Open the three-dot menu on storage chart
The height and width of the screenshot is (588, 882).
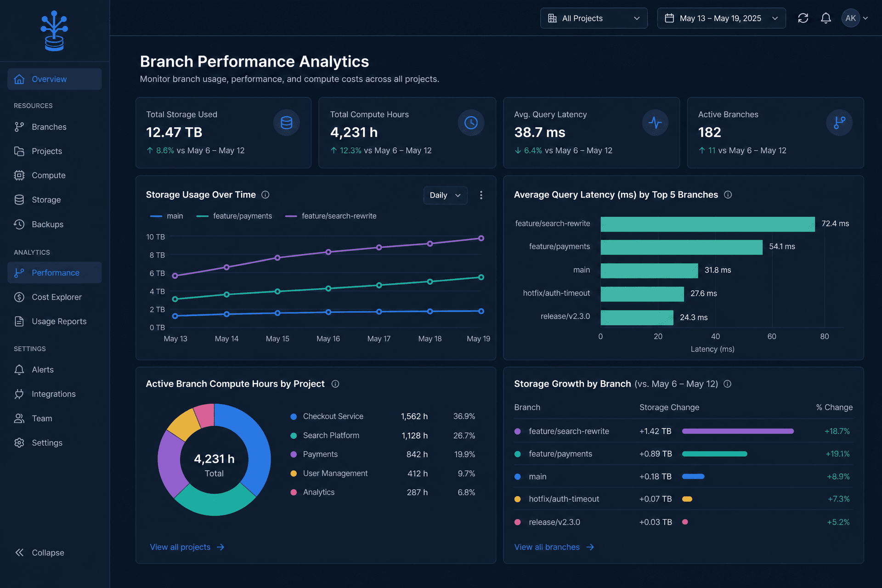[481, 195]
